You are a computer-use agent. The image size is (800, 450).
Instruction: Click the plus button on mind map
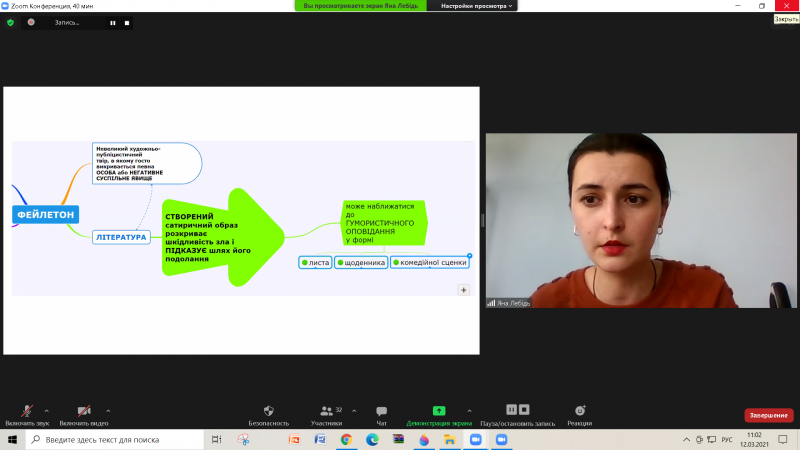pyautogui.click(x=463, y=290)
